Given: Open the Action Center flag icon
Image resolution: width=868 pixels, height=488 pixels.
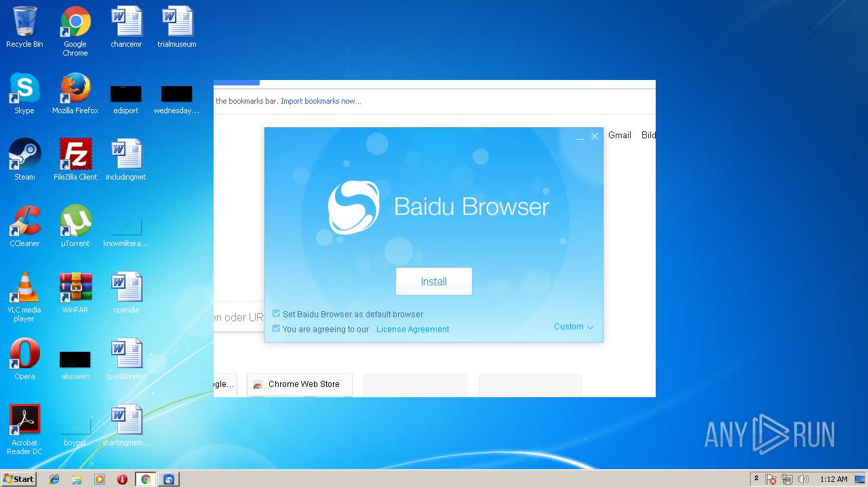Looking at the screenshot, I should point(771,479).
